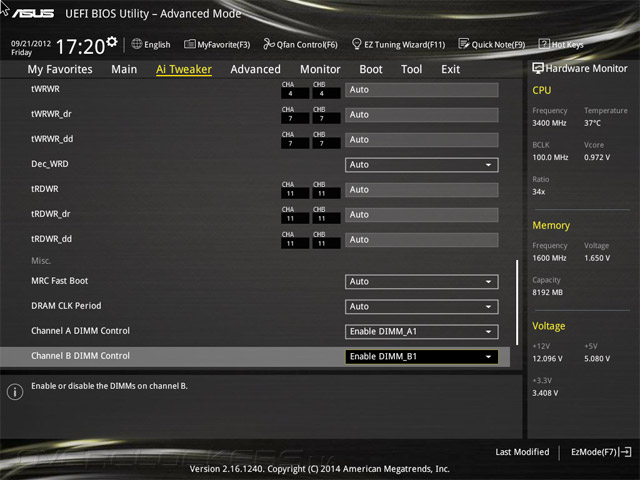Open date and time settings gear icon
The height and width of the screenshot is (480, 640).
(x=111, y=42)
